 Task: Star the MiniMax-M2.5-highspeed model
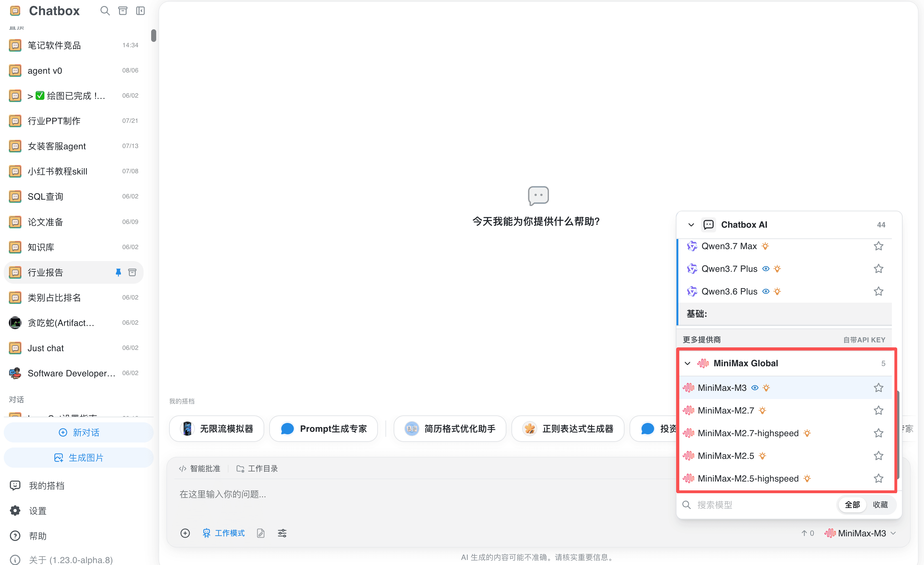pyautogui.click(x=878, y=478)
